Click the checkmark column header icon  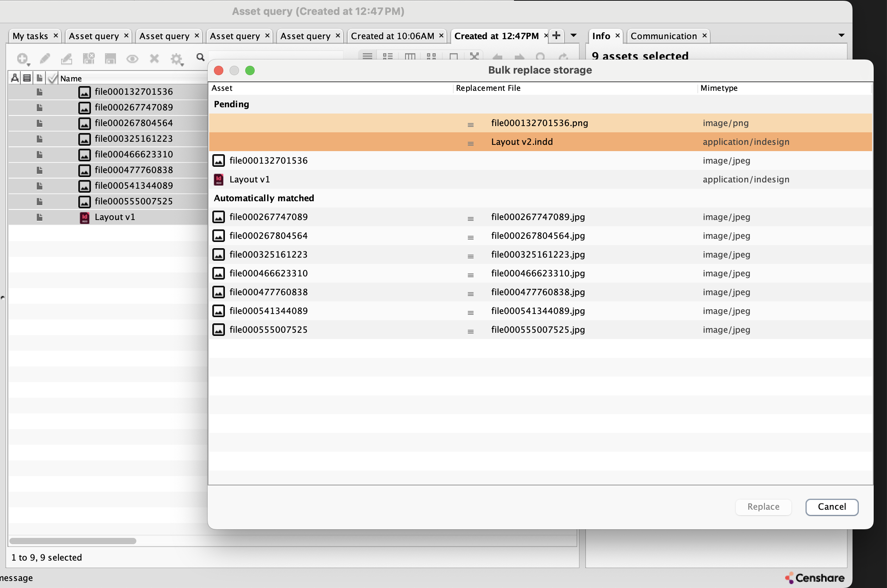[52, 78]
